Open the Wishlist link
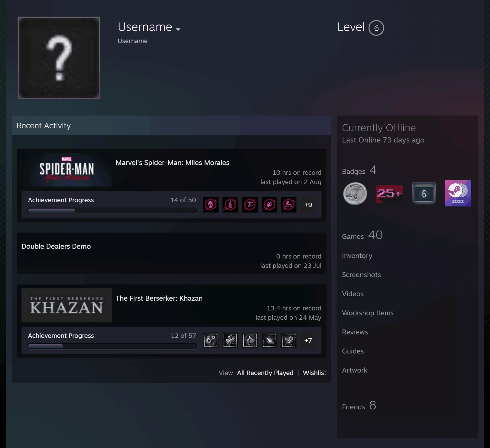 pos(314,373)
